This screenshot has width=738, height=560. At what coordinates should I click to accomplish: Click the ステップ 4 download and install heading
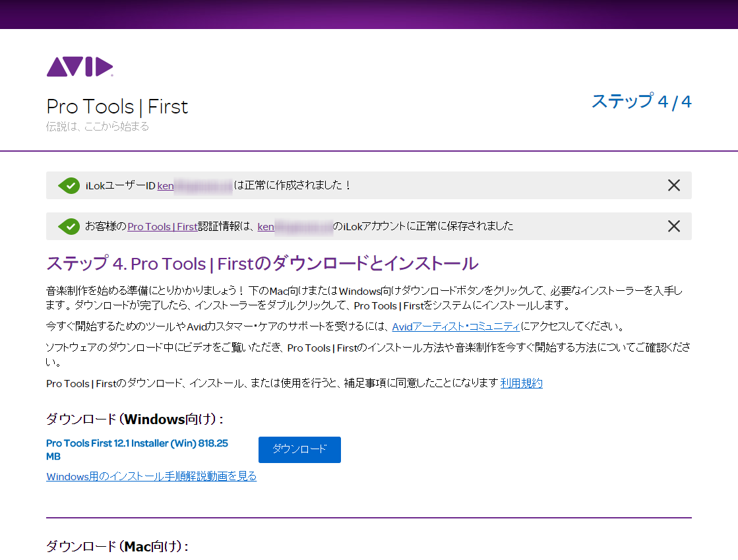(x=262, y=264)
